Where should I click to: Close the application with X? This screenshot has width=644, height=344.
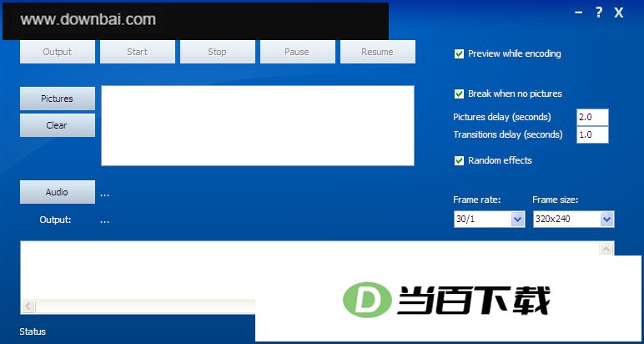click(618, 13)
